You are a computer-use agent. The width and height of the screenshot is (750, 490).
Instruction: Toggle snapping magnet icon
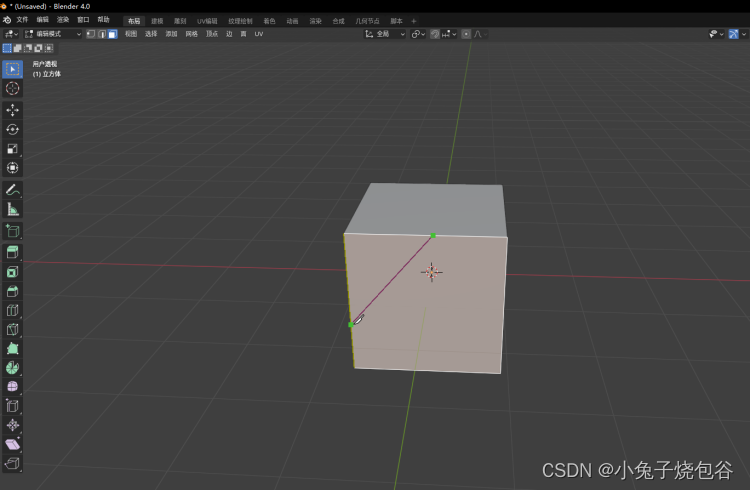pos(435,34)
